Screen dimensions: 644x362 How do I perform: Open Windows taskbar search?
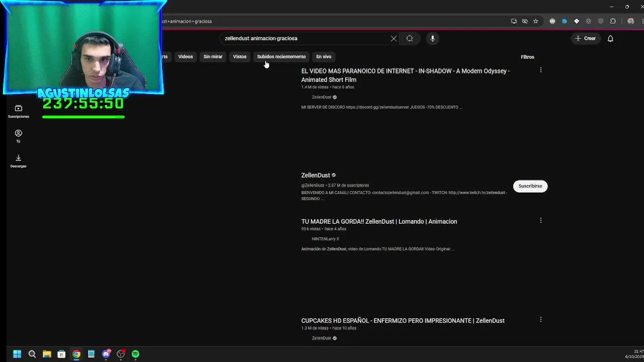(32, 354)
